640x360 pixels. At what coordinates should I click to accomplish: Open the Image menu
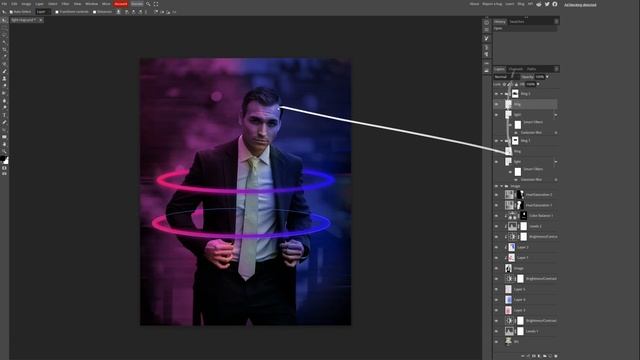coord(26,4)
